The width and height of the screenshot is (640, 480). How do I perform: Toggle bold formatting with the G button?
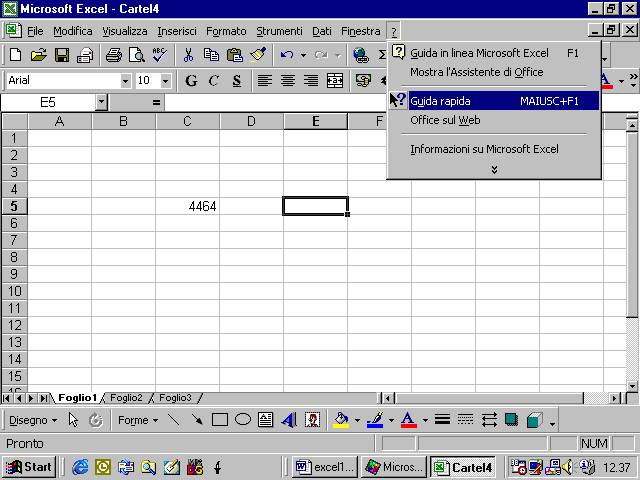point(191,80)
